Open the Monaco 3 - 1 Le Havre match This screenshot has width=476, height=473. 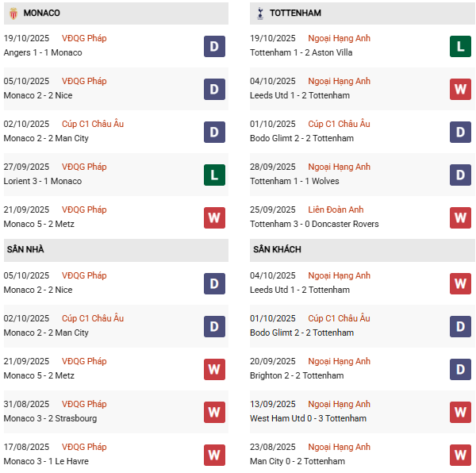[46, 461]
